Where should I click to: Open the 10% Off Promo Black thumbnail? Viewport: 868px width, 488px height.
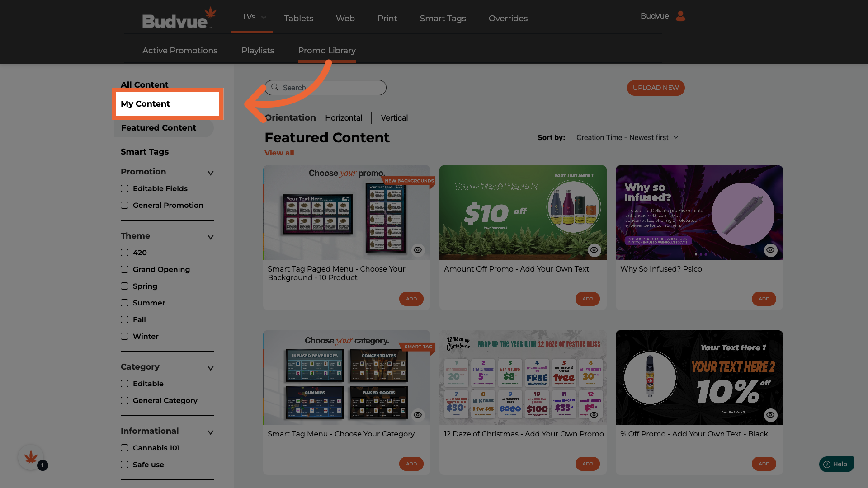click(x=698, y=377)
